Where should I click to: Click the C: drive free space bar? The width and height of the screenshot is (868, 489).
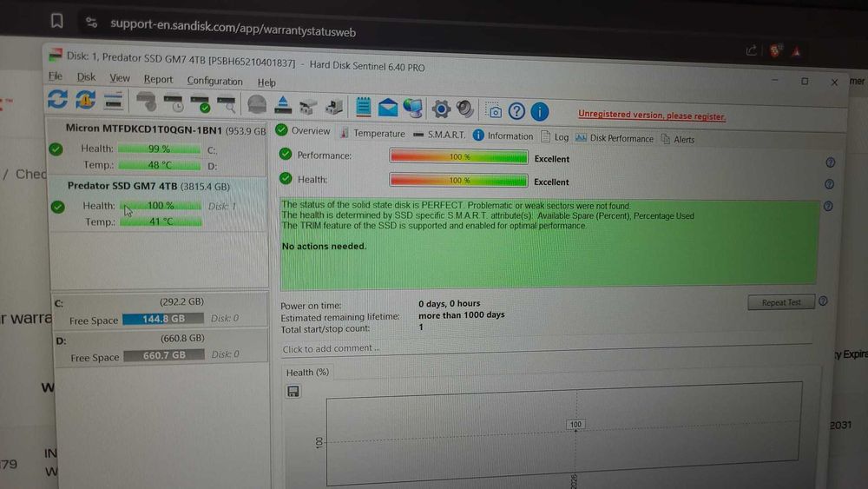163,319
